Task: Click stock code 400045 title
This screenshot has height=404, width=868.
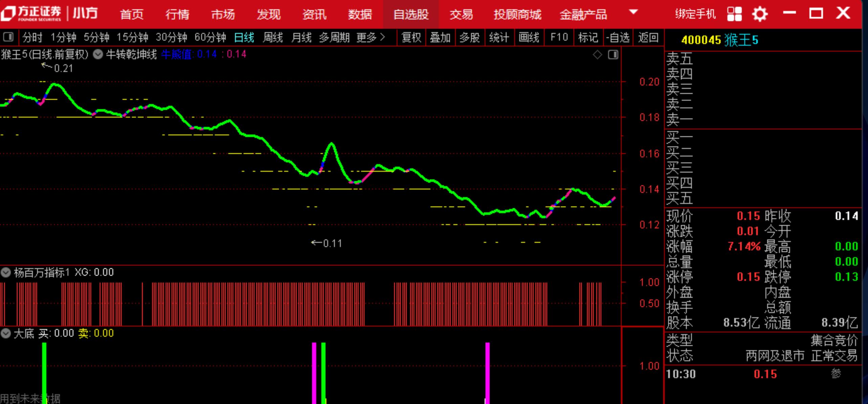Action: (x=701, y=40)
